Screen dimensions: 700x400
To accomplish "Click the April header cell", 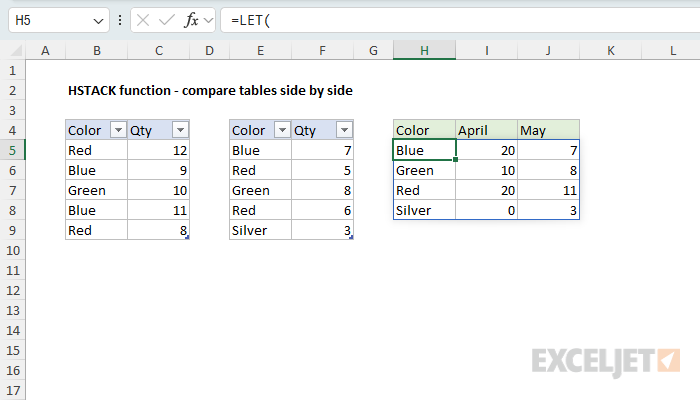I will tap(486, 130).
